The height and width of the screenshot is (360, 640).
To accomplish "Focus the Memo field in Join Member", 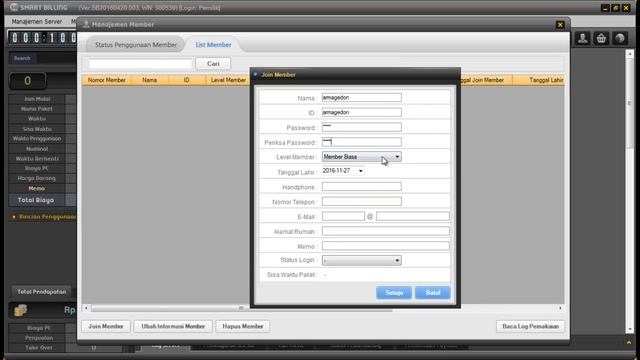I will pyautogui.click(x=386, y=246).
